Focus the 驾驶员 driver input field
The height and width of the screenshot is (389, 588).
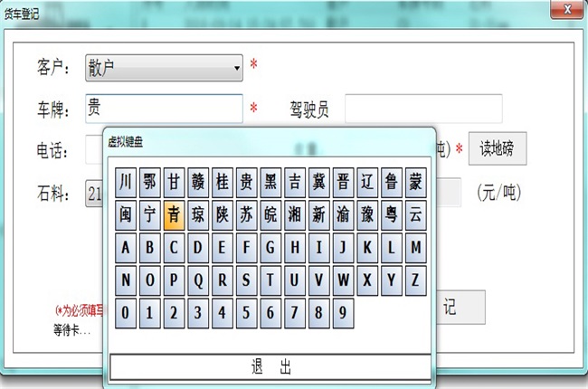point(422,109)
